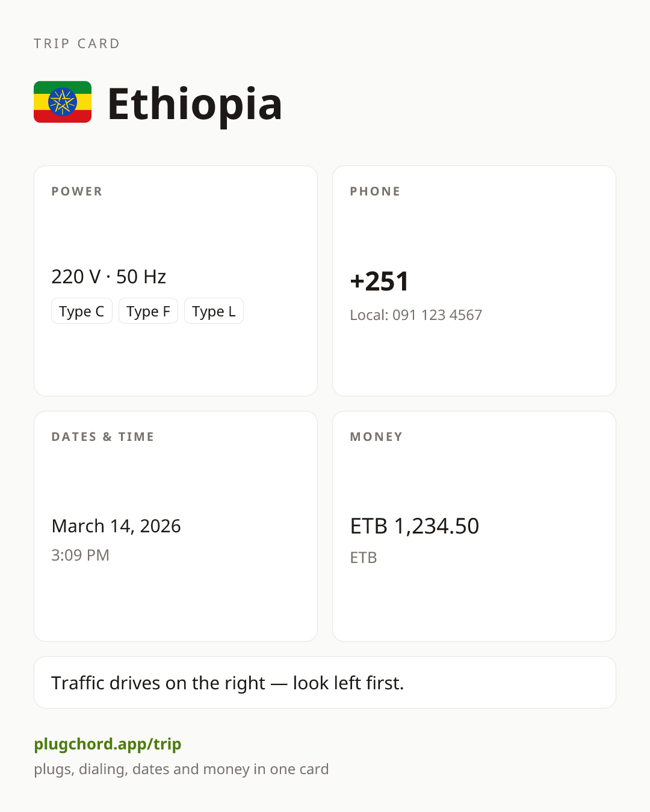Click the traffic drives on the right note
Screen dimensions: 650x812
tap(227, 683)
